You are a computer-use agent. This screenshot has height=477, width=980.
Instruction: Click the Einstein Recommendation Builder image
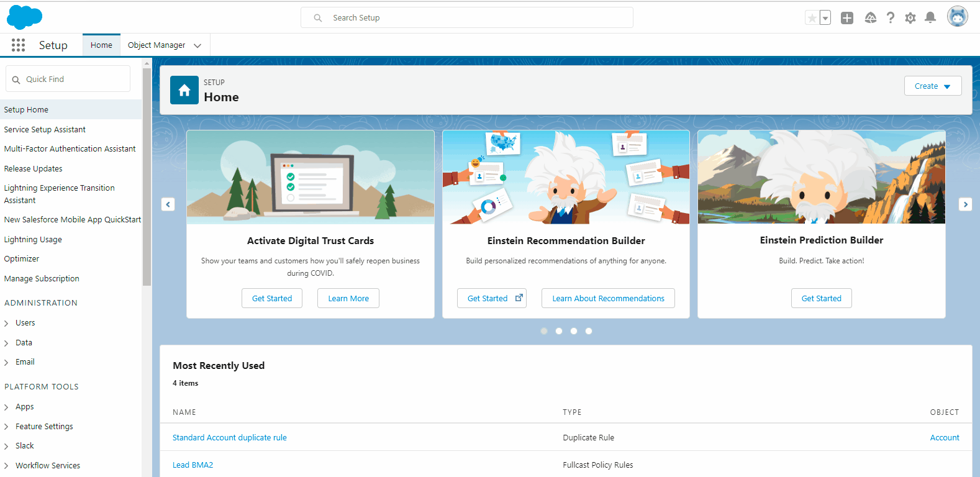pyautogui.click(x=566, y=177)
